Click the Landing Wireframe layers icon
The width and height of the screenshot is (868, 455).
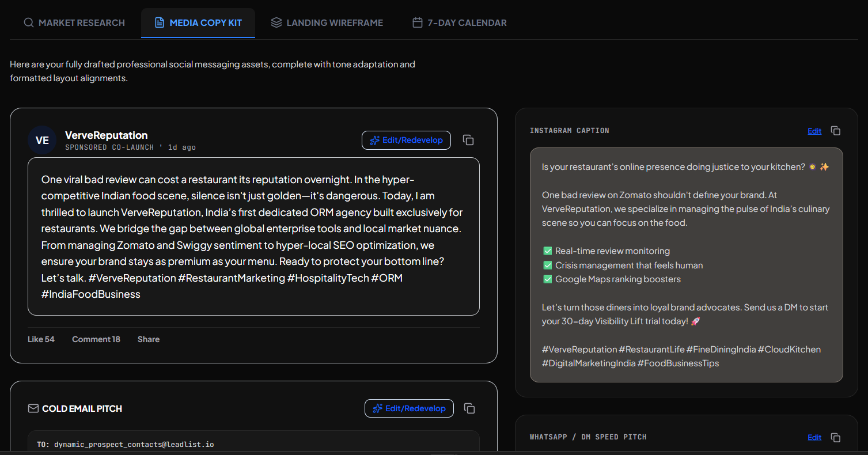coord(276,23)
